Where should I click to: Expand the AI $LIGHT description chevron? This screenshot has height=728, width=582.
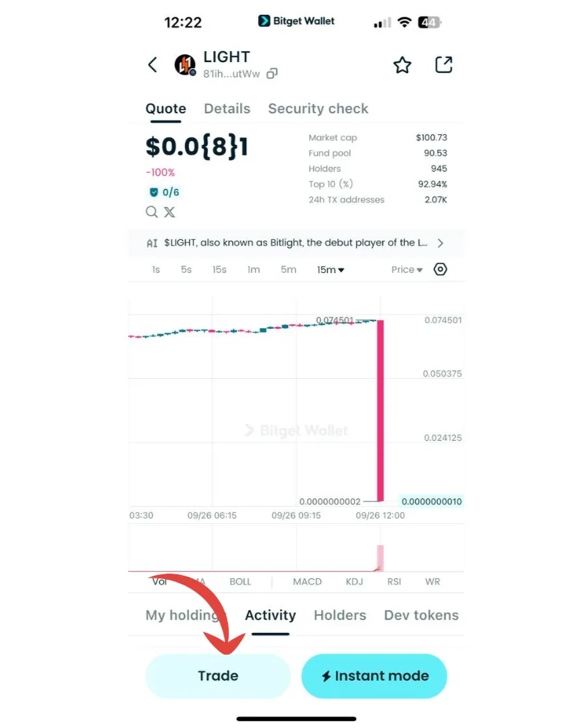click(440, 243)
